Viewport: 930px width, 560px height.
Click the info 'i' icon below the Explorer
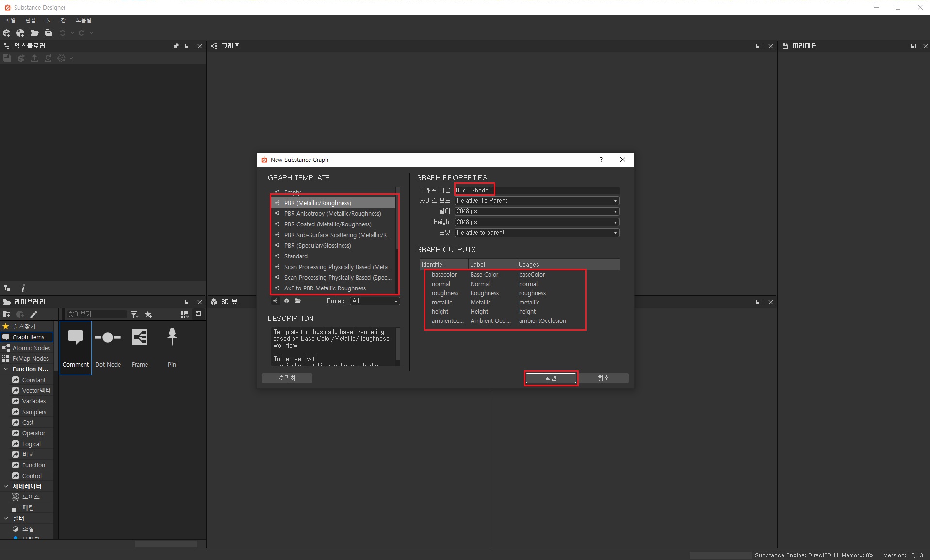(x=23, y=288)
